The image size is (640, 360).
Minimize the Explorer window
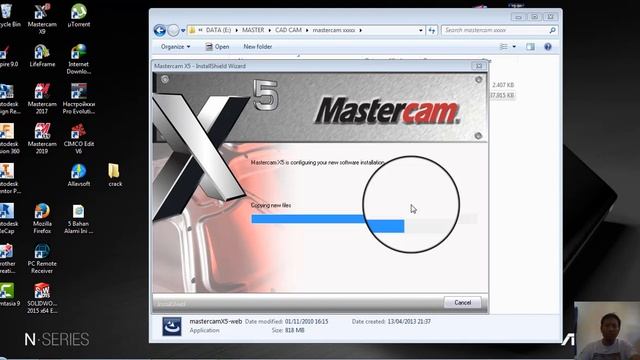click(x=518, y=17)
